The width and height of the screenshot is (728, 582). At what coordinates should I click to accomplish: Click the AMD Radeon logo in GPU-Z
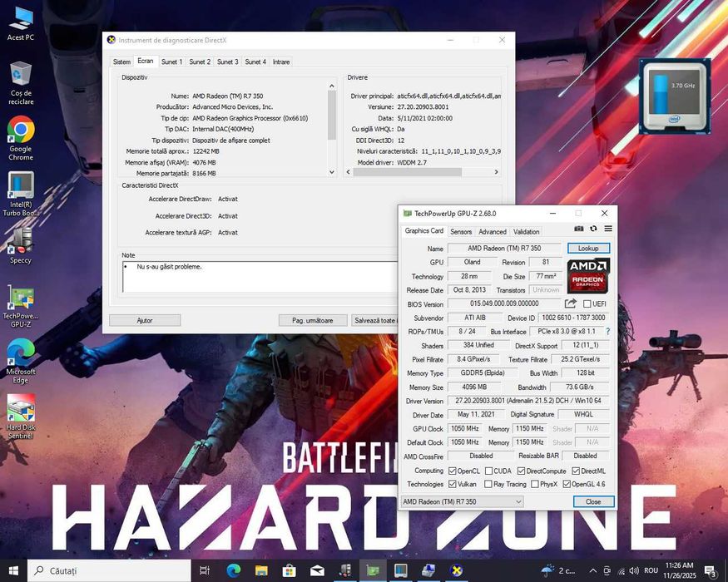tap(588, 276)
